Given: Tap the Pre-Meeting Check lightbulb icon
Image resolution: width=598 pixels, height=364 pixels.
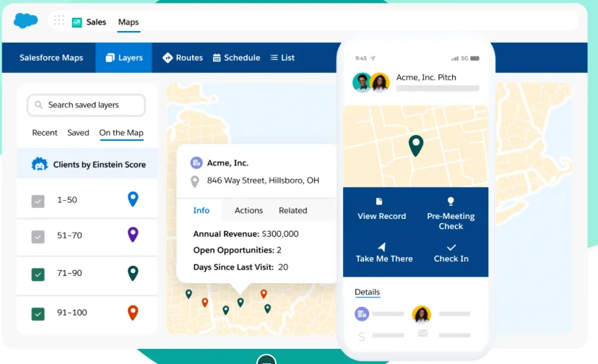Looking at the screenshot, I should click(x=451, y=201).
